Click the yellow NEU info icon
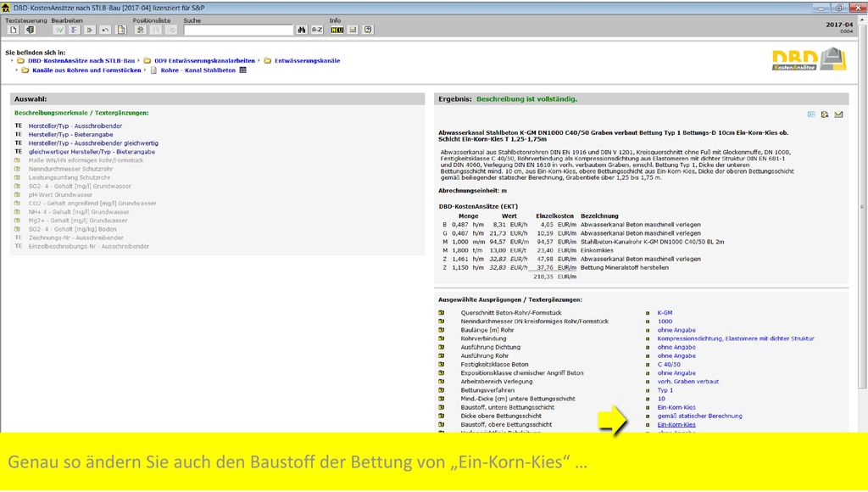868x492 pixels. (337, 30)
